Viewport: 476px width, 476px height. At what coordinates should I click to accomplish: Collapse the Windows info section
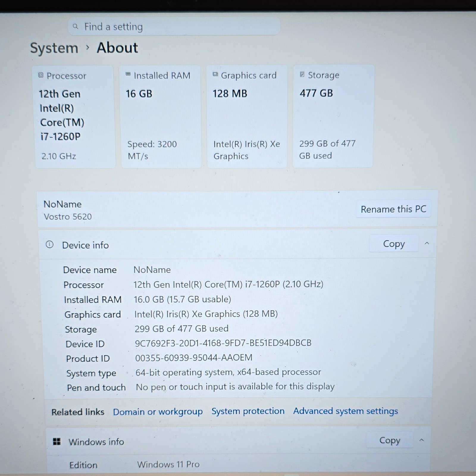(x=422, y=440)
